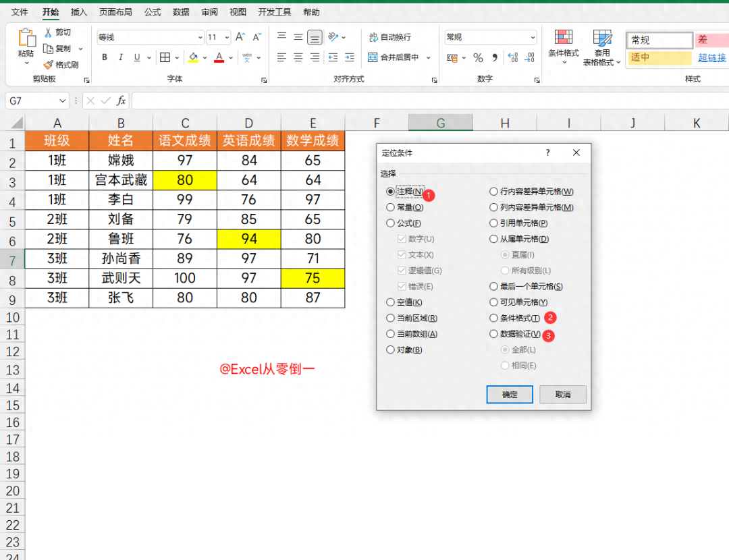This screenshot has height=560, width=729.
Task: Switch to the 插入 tab
Action: coord(79,12)
